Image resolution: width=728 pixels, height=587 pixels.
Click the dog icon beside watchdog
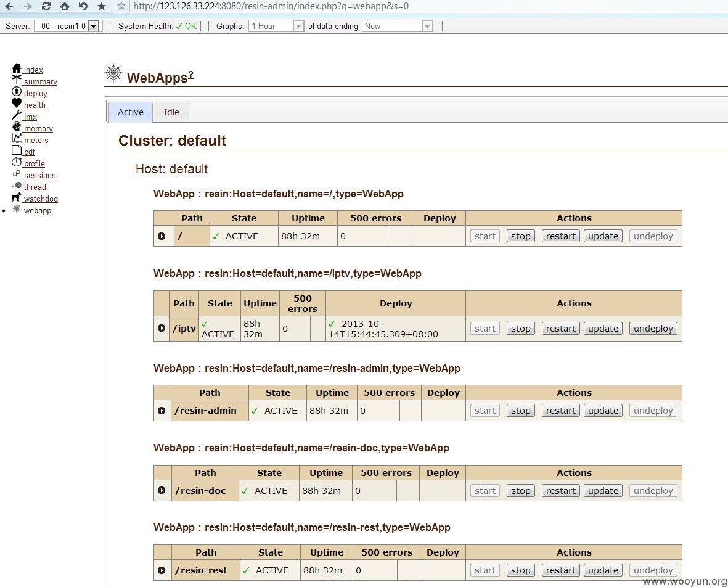tap(17, 197)
